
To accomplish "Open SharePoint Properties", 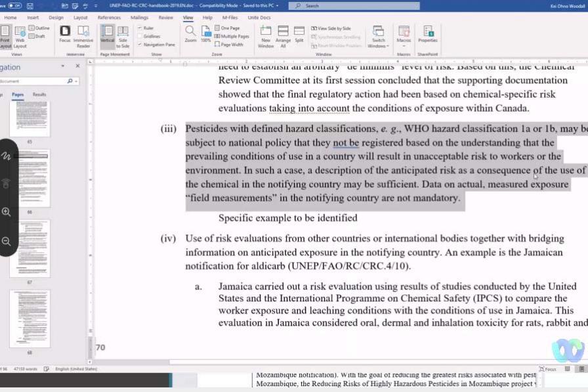I will [428, 35].
